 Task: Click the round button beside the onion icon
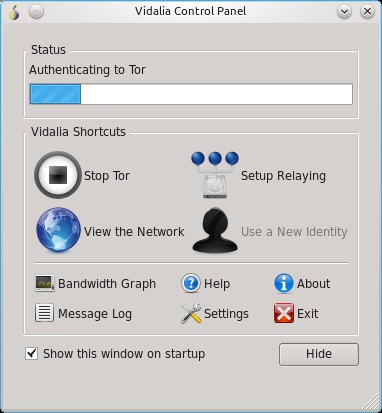[36, 12]
